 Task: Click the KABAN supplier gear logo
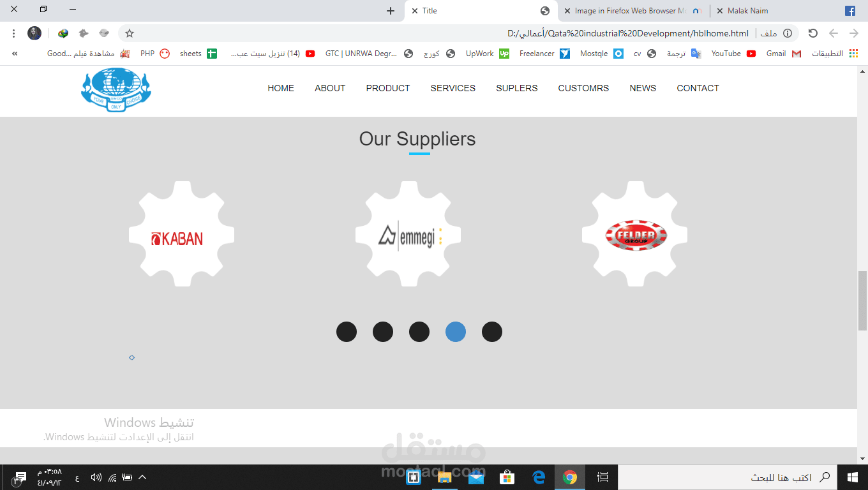(x=181, y=234)
